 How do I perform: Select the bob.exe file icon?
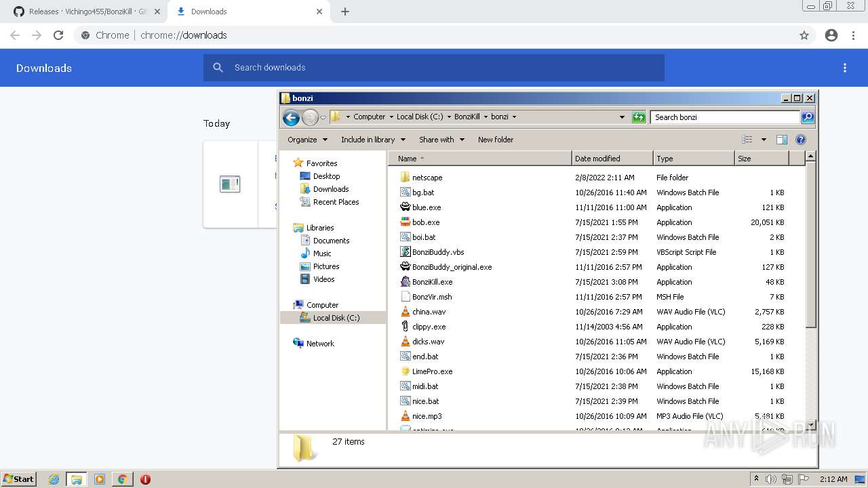click(x=405, y=222)
